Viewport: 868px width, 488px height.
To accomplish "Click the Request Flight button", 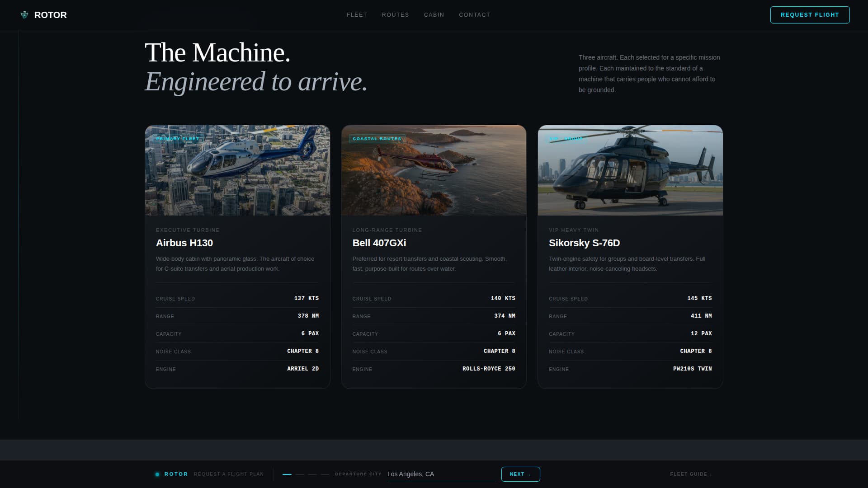I will tap(810, 15).
